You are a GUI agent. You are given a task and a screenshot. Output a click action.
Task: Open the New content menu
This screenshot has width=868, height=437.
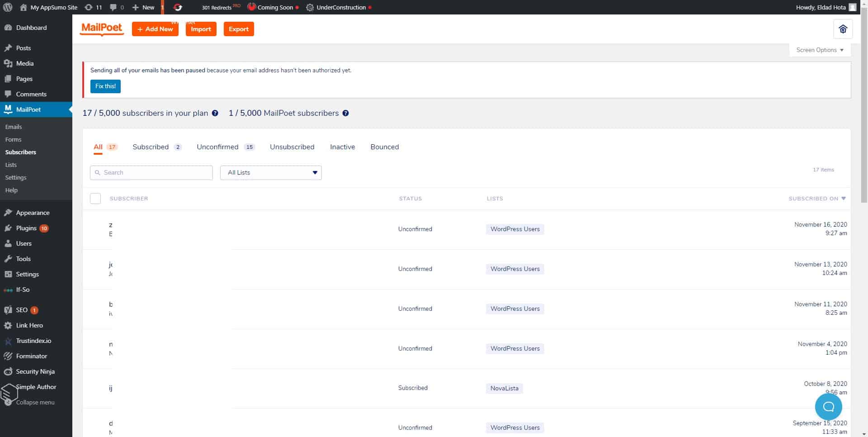[143, 7]
